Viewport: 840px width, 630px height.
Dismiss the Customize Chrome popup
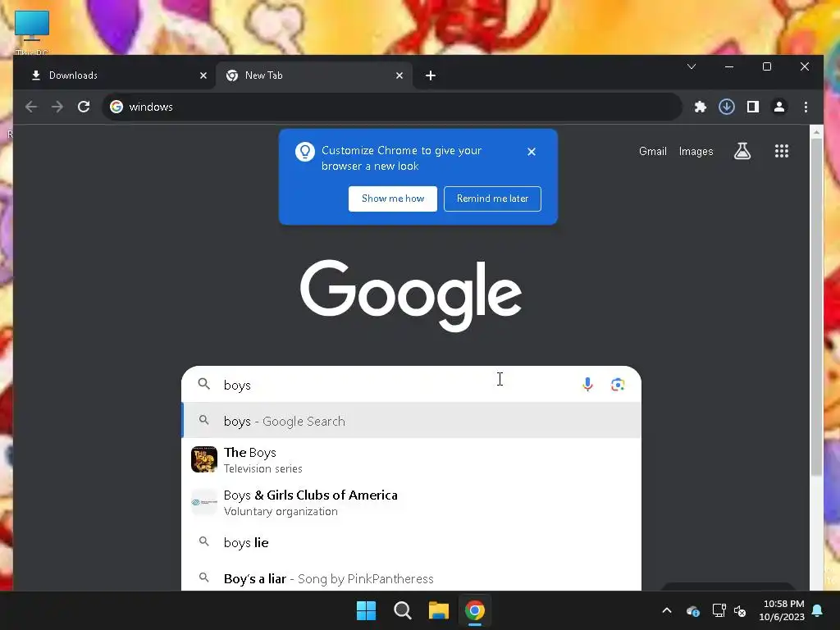click(532, 152)
